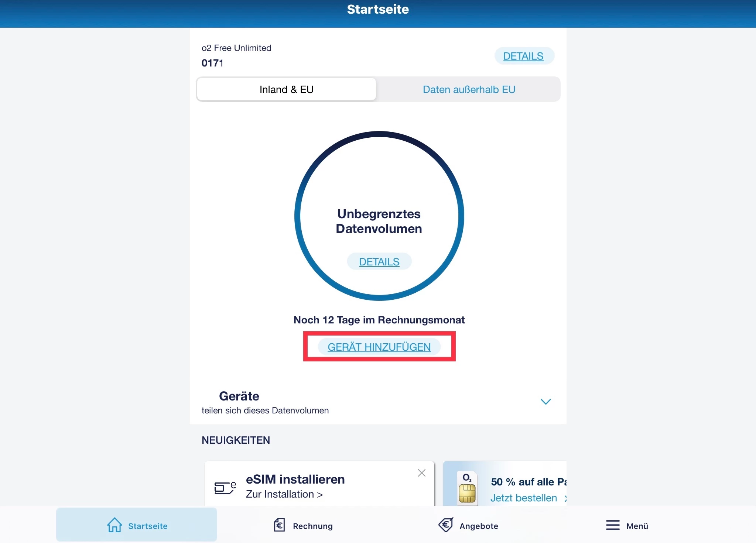
Task: Tap the Angebote price tag icon
Action: pyautogui.click(x=446, y=525)
